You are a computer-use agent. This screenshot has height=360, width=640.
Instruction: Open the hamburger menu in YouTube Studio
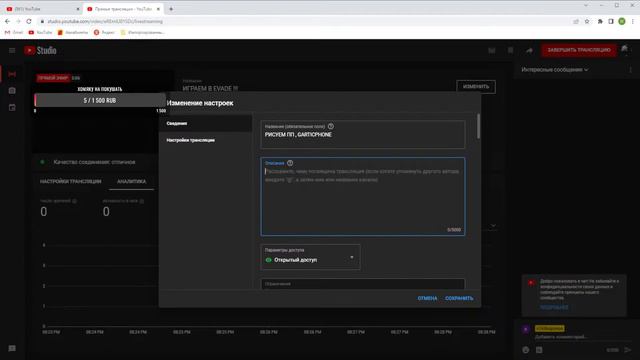[12, 50]
